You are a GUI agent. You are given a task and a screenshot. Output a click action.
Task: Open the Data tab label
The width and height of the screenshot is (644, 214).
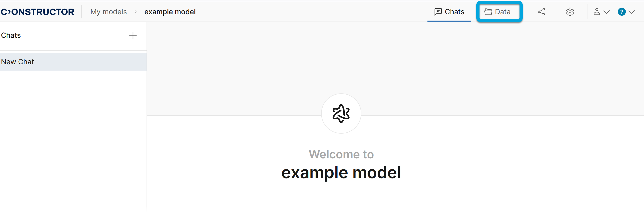[503, 12]
